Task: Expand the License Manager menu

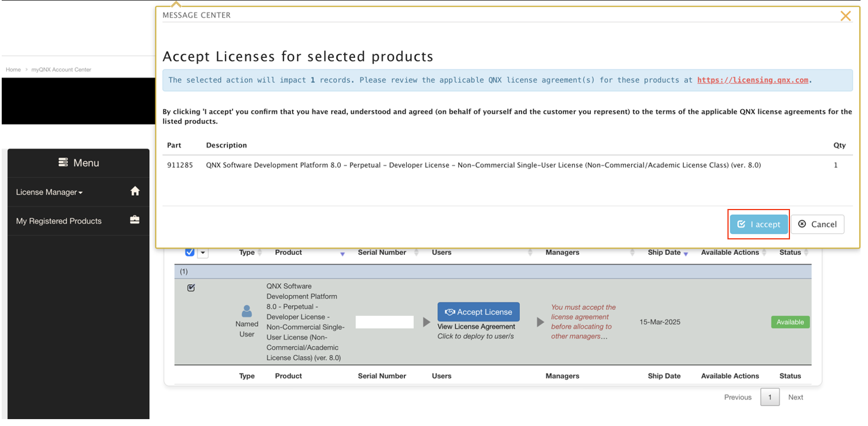Action: pyautogui.click(x=49, y=192)
